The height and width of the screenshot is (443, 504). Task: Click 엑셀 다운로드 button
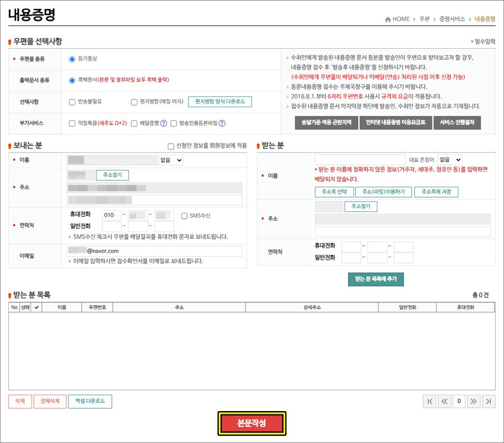(x=90, y=401)
